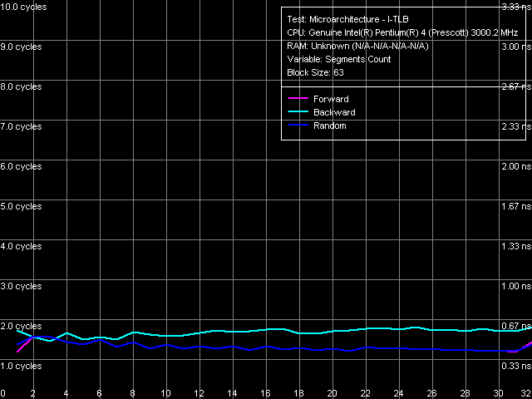This screenshot has height=399, width=532.
Task: Select the Forward legend label
Action: tap(331, 100)
